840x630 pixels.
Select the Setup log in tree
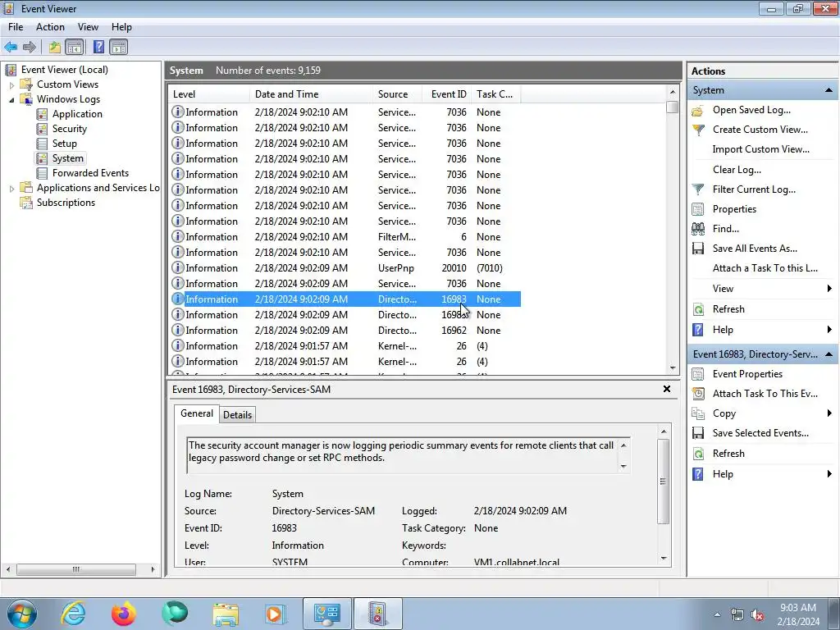tap(64, 144)
